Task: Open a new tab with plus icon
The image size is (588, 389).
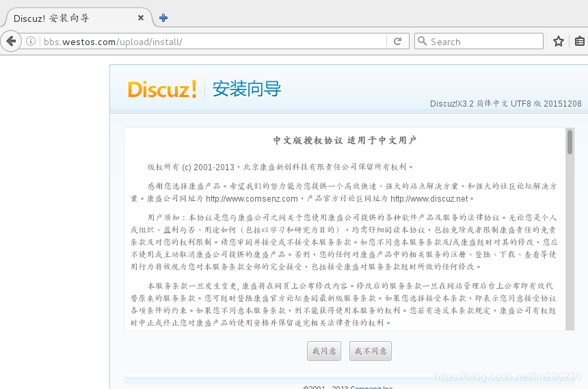Action: click(x=163, y=18)
